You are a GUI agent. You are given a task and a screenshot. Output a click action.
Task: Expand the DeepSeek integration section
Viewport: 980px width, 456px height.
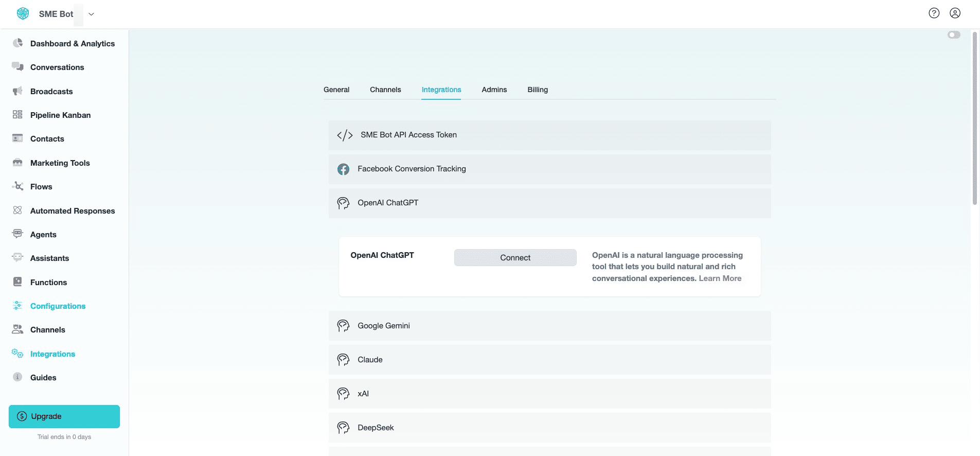[x=549, y=428]
